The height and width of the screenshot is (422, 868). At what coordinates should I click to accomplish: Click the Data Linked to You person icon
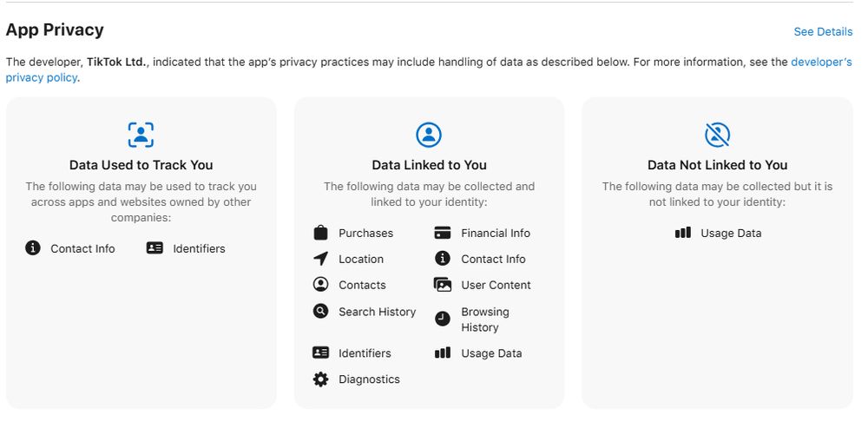[429, 135]
